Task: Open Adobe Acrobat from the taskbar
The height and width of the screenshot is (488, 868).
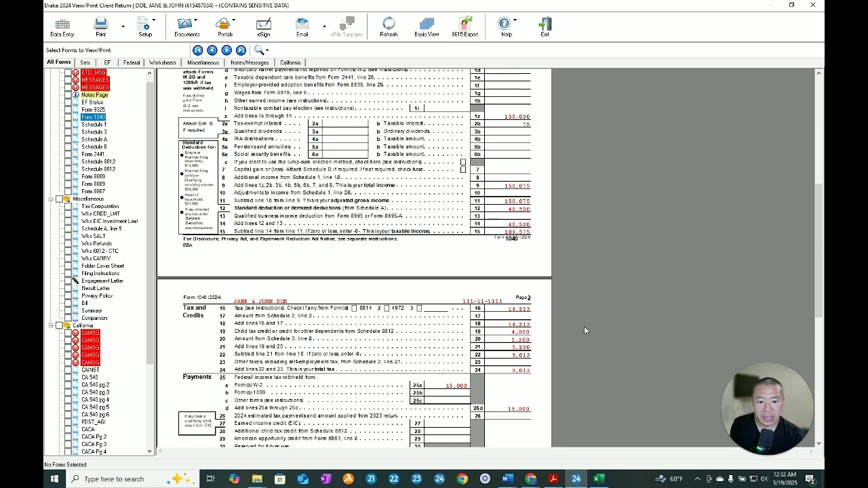Action: 553,479
